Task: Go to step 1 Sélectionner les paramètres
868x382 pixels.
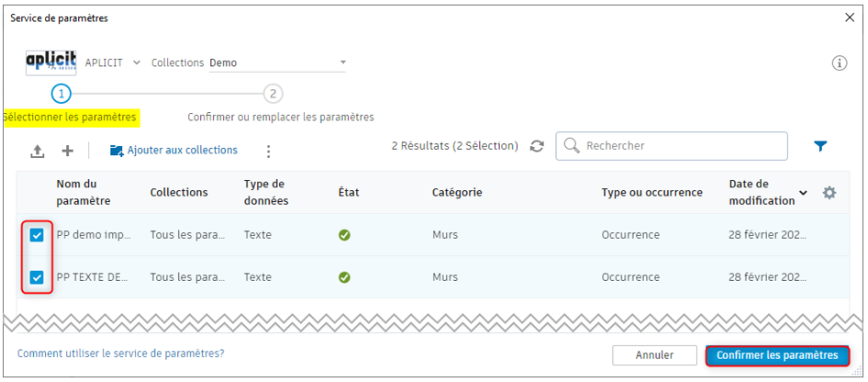Action: (61, 94)
